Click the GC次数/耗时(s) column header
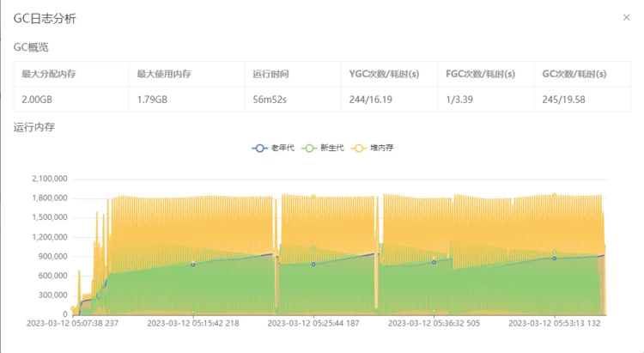The height and width of the screenshot is (353, 644). point(574,74)
